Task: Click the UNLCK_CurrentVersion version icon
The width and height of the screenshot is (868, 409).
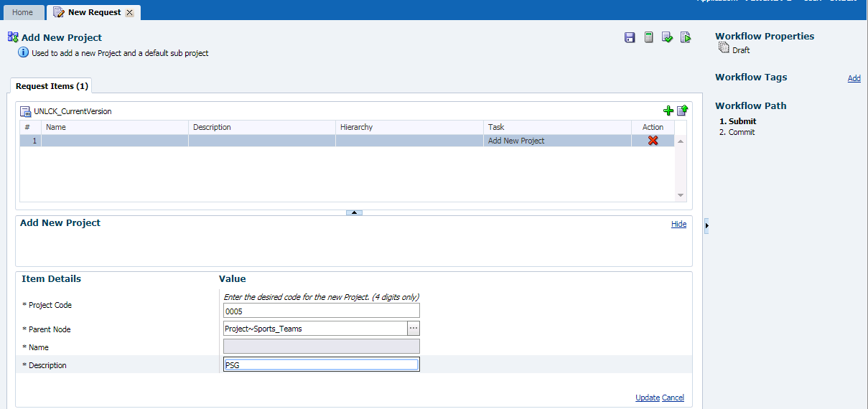Action: [x=26, y=111]
